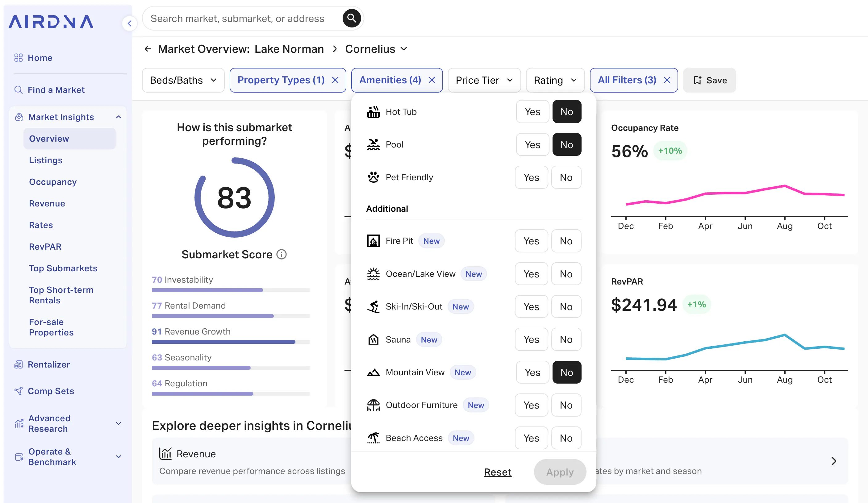Clear All Filters using its X icon
The width and height of the screenshot is (868, 503).
pyautogui.click(x=667, y=80)
